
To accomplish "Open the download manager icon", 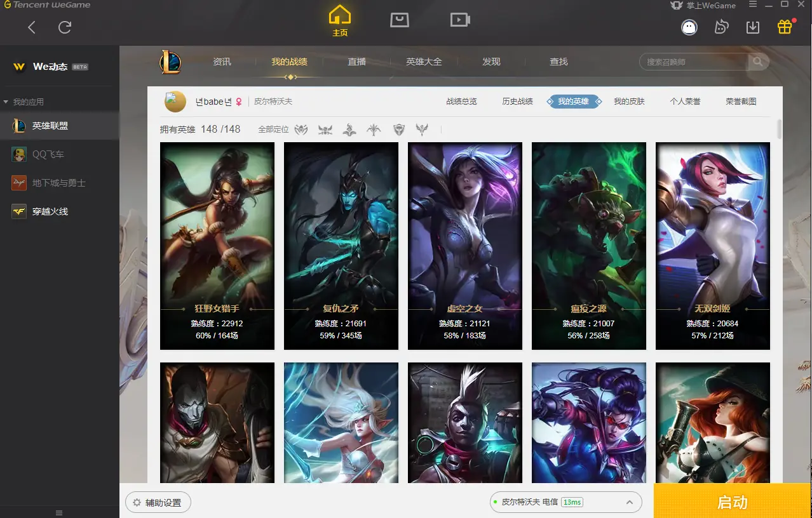I will click(753, 27).
